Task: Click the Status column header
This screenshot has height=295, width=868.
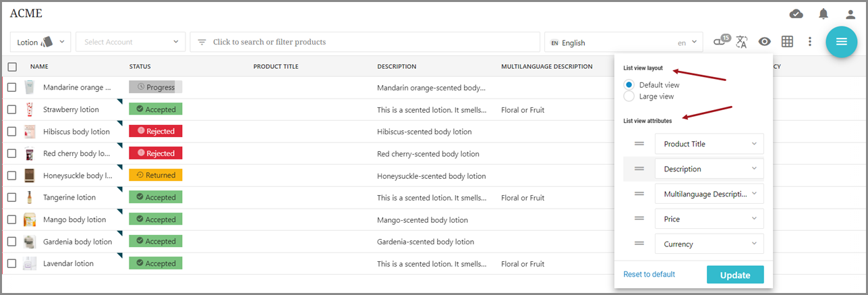Action: [140, 67]
